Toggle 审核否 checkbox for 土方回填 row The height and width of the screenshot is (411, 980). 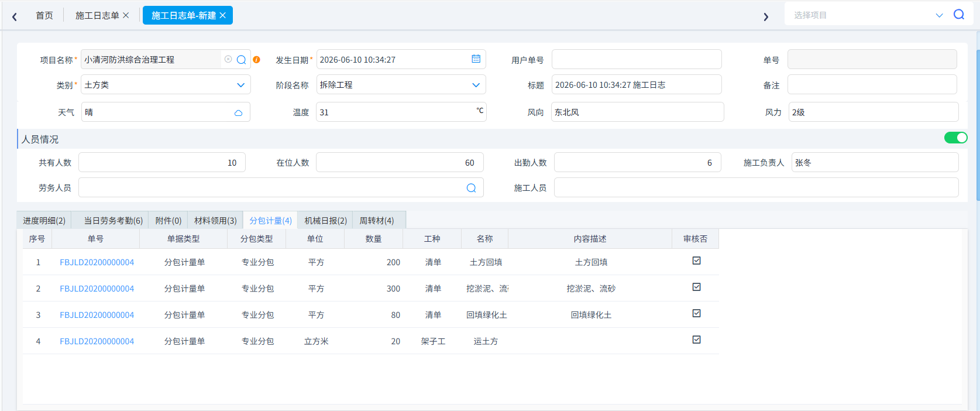pos(696,261)
